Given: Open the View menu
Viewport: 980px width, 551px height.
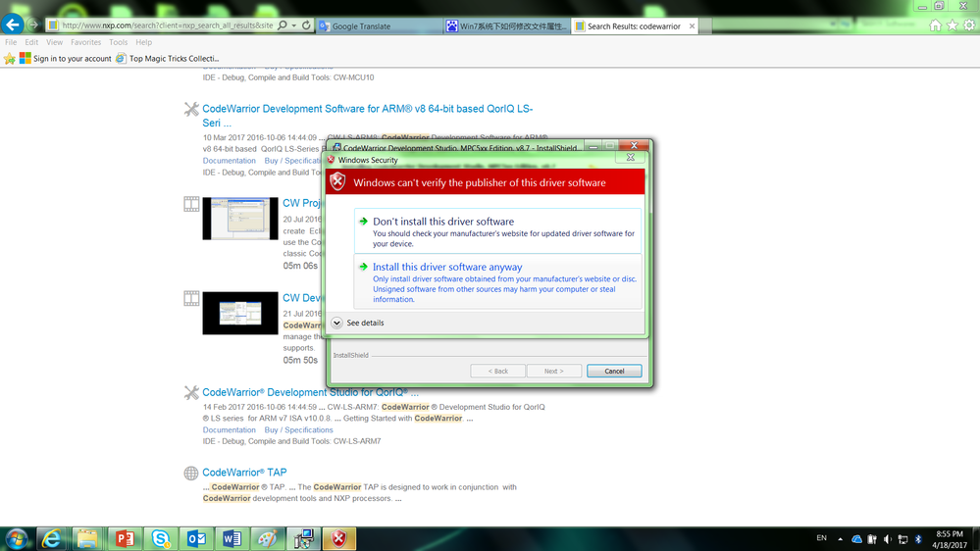Looking at the screenshot, I should pos(54,42).
